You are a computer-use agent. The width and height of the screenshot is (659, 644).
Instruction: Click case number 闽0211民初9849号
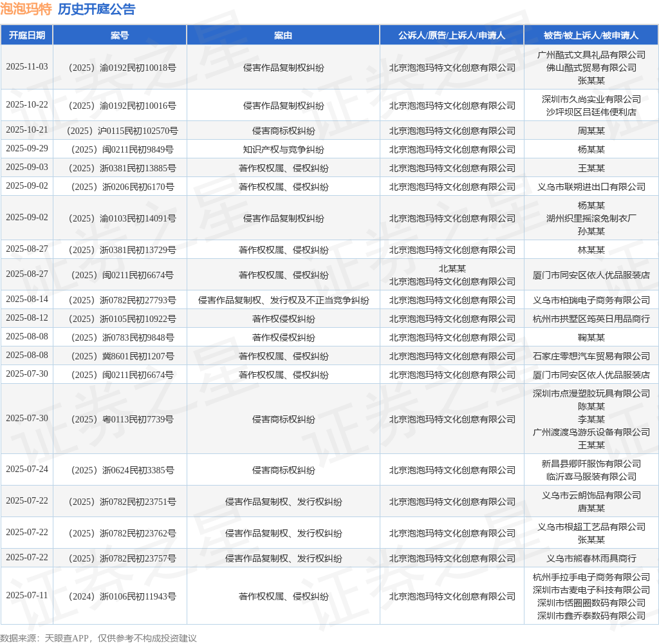(122, 149)
